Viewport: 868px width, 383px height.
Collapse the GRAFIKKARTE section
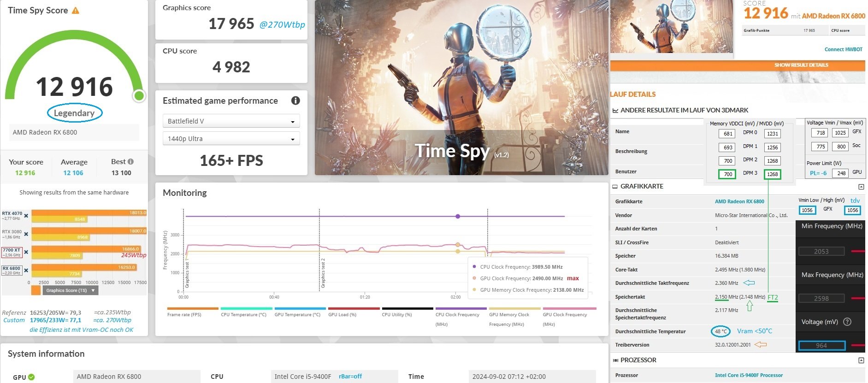tap(861, 187)
